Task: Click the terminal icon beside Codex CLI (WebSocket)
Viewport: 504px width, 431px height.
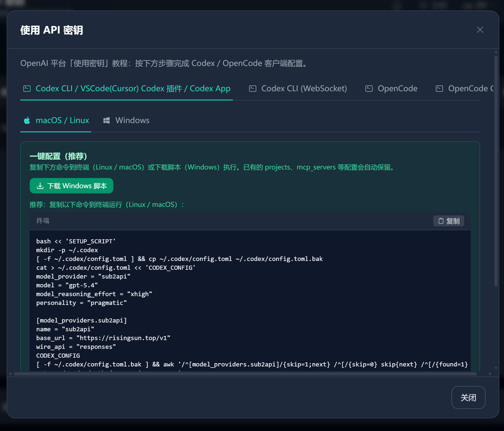Action: [x=252, y=88]
